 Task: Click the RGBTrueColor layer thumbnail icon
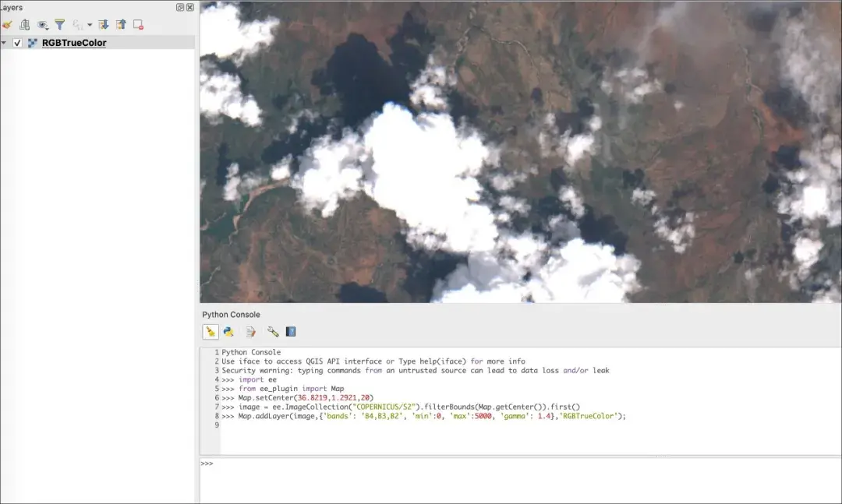(x=33, y=43)
